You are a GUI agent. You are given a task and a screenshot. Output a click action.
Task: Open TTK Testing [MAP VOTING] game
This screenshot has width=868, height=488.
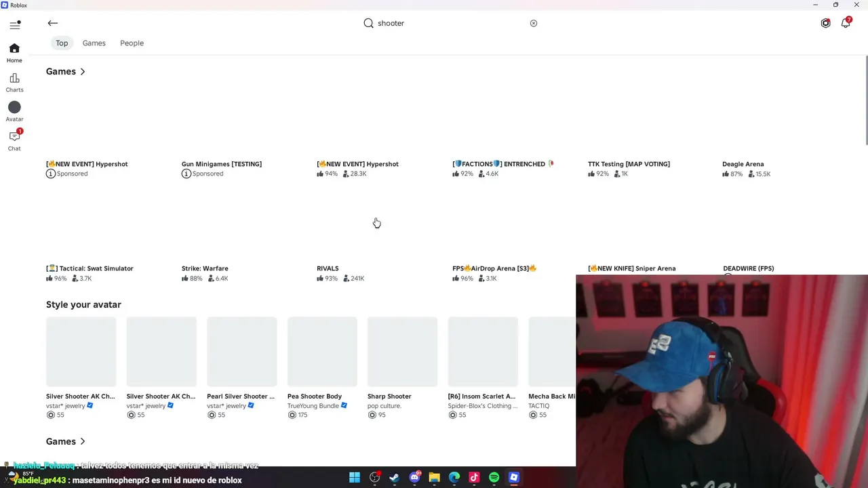(629, 164)
